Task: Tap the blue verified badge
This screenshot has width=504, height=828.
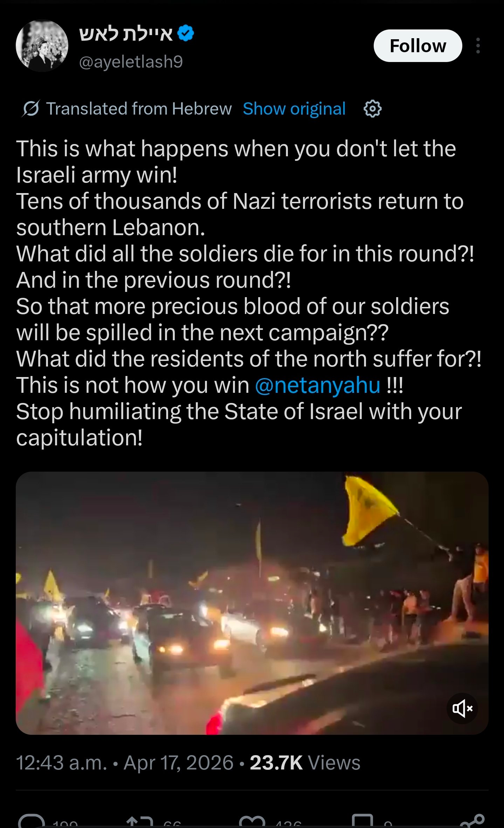Action: point(185,34)
